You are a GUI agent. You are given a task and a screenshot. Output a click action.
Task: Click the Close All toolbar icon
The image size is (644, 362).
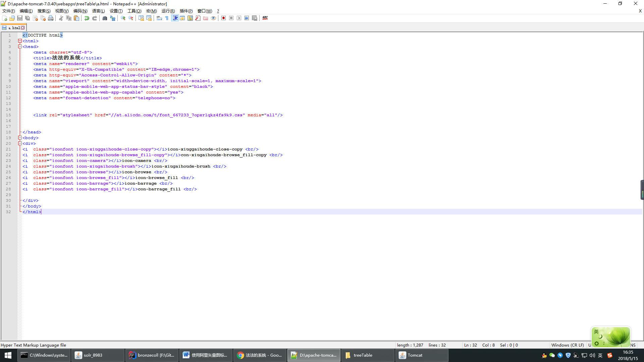click(x=43, y=18)
